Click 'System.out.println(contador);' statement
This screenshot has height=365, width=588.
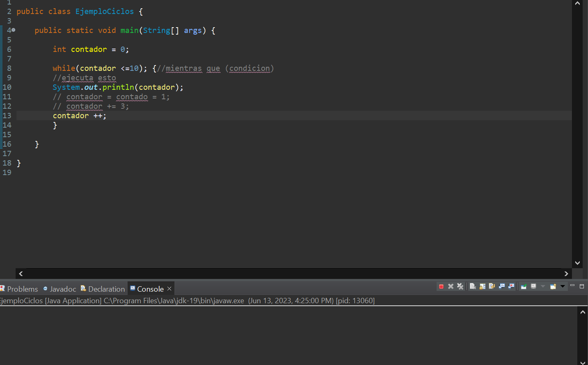[x=118, y=87]
